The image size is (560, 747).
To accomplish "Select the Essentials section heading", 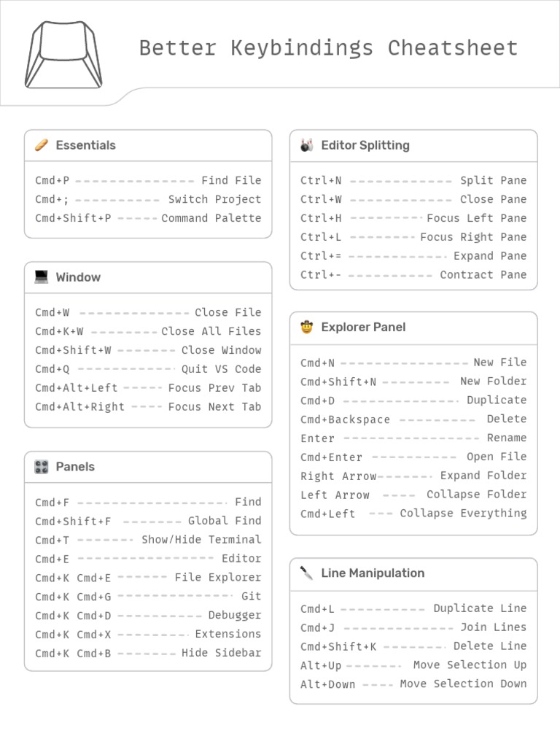I will [85, 145].
